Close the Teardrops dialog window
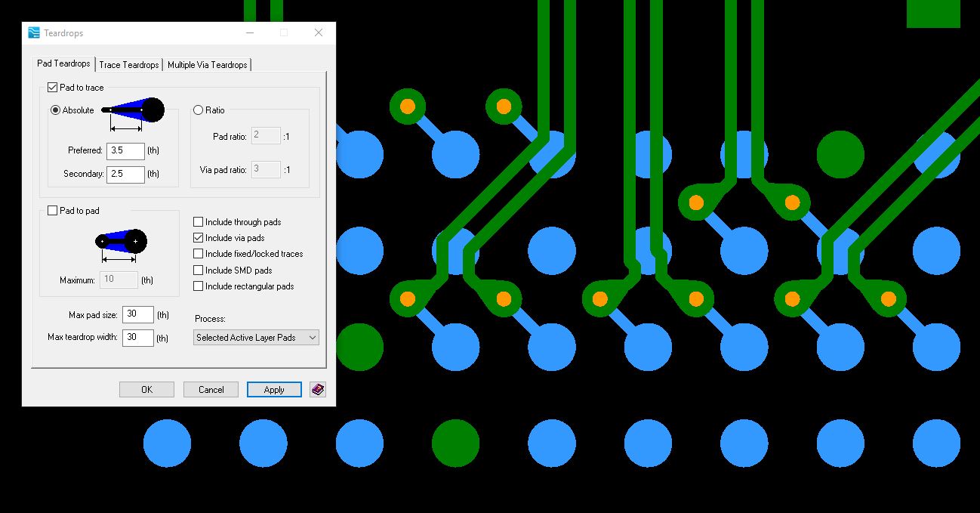The image size is (980, 513). click(319, 32)
